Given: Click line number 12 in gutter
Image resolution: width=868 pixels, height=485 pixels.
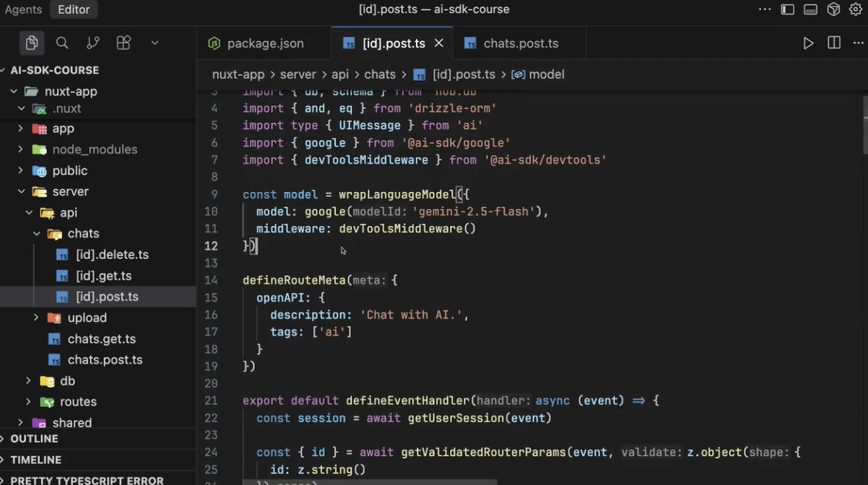Looking at the screenshot, I should coord(210,246).
